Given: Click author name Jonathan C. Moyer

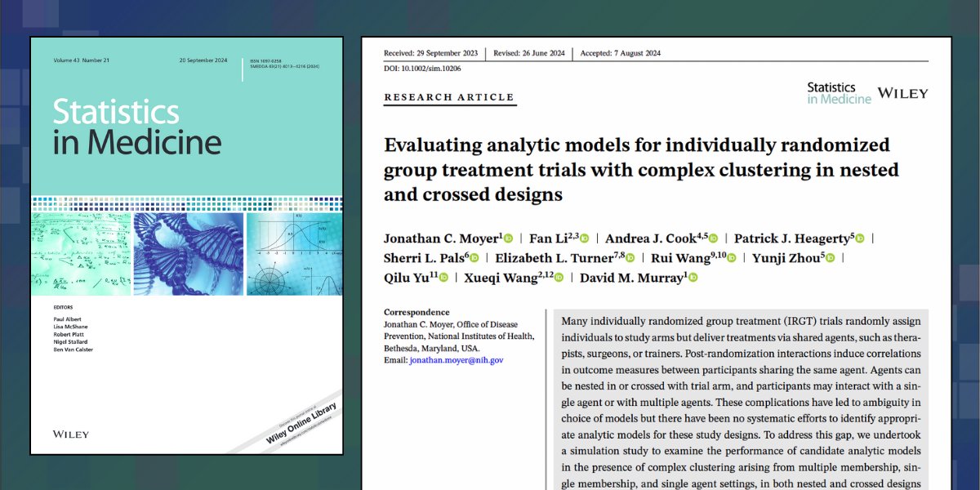Looking at the screenshot, I should coord(441,238).
